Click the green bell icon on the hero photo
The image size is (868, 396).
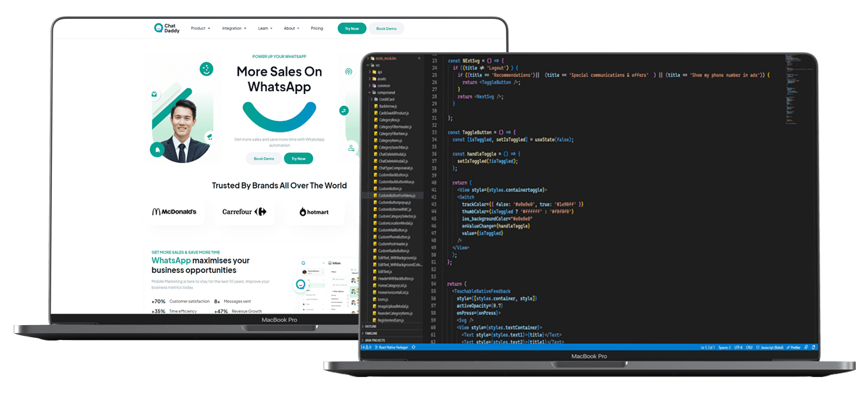(157, 149)
